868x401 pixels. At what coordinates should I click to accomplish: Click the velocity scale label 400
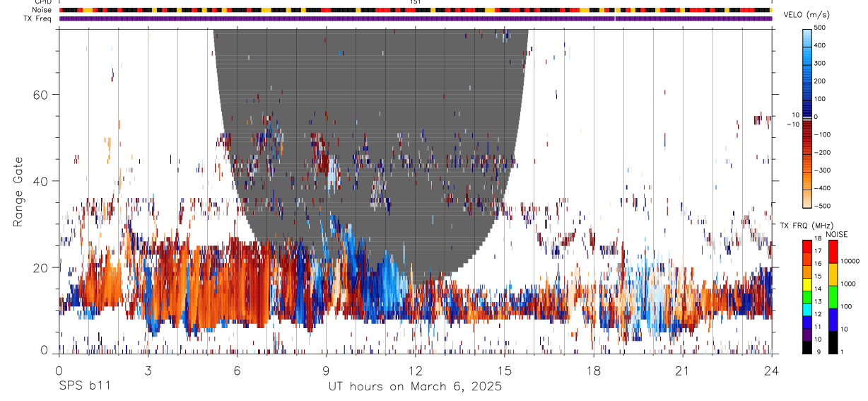point(820,45)
